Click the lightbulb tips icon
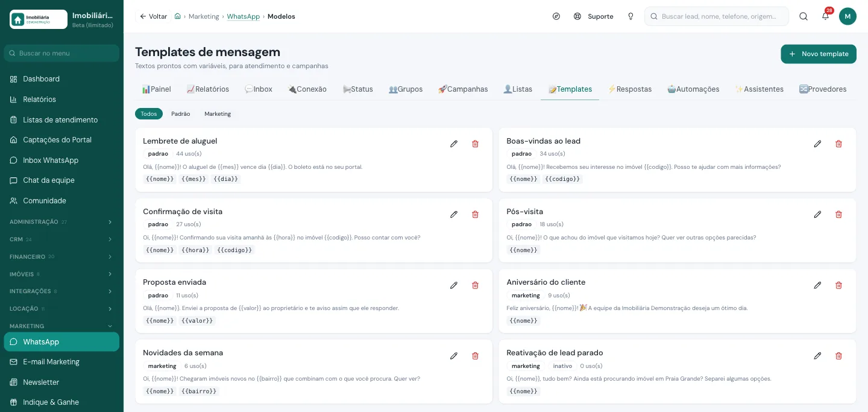This screenshot has height=412, width=868. [x=631, y=16]
